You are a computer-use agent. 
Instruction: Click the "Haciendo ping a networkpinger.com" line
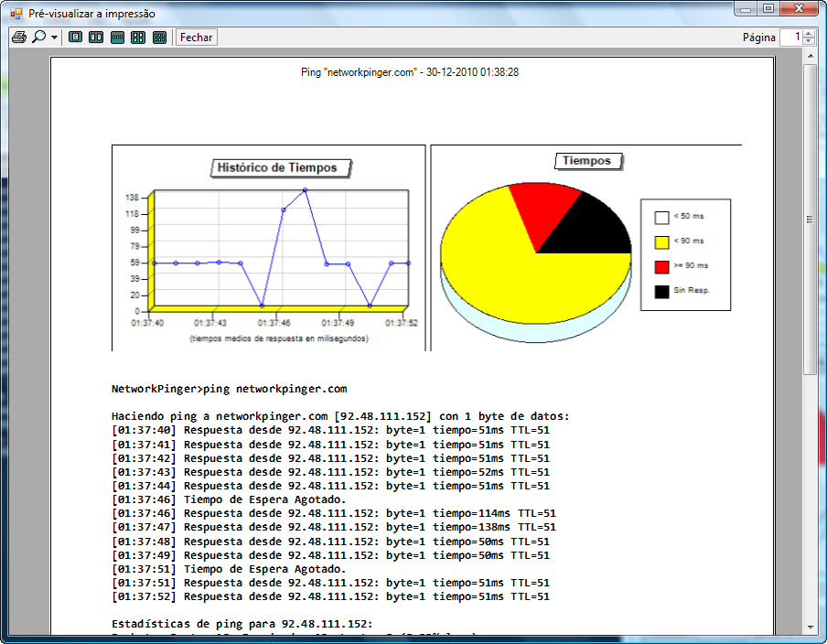[340, 416]
